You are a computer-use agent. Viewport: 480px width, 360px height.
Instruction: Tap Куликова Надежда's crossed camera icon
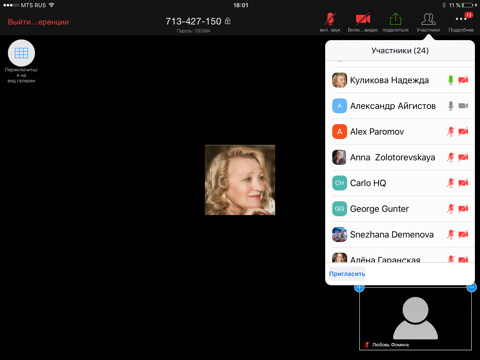(x=463, y=80)
